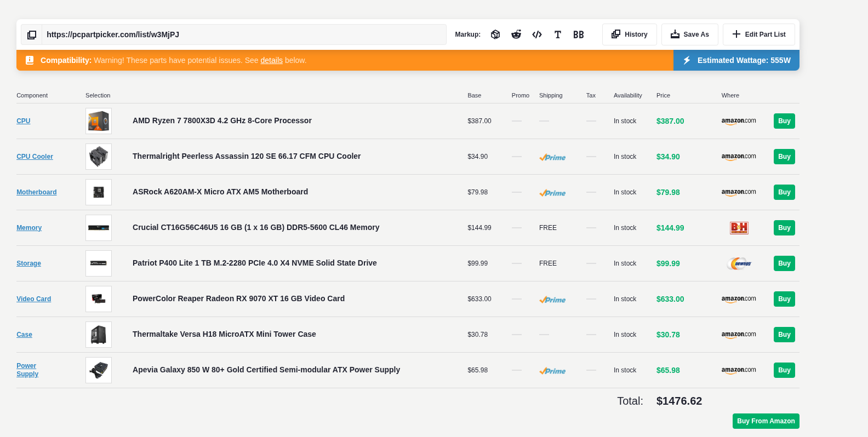Buy the AMD Ryzen 7 7800X3D processor

(x=784, y=121)
